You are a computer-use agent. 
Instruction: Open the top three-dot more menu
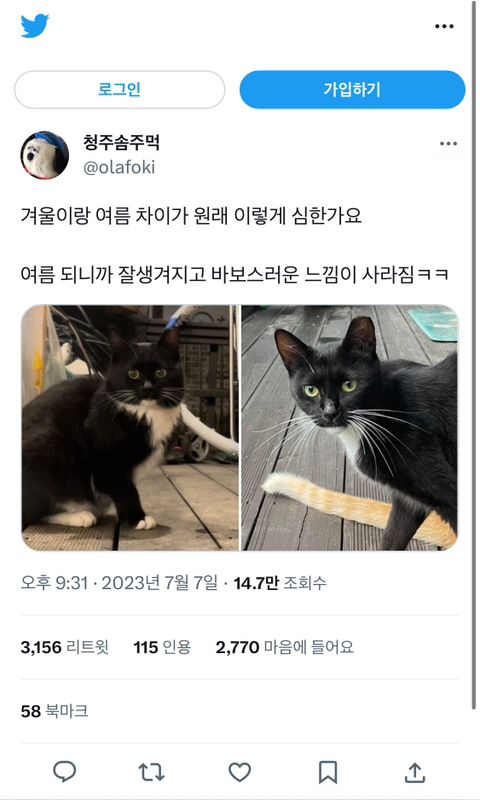click(444, 27)
